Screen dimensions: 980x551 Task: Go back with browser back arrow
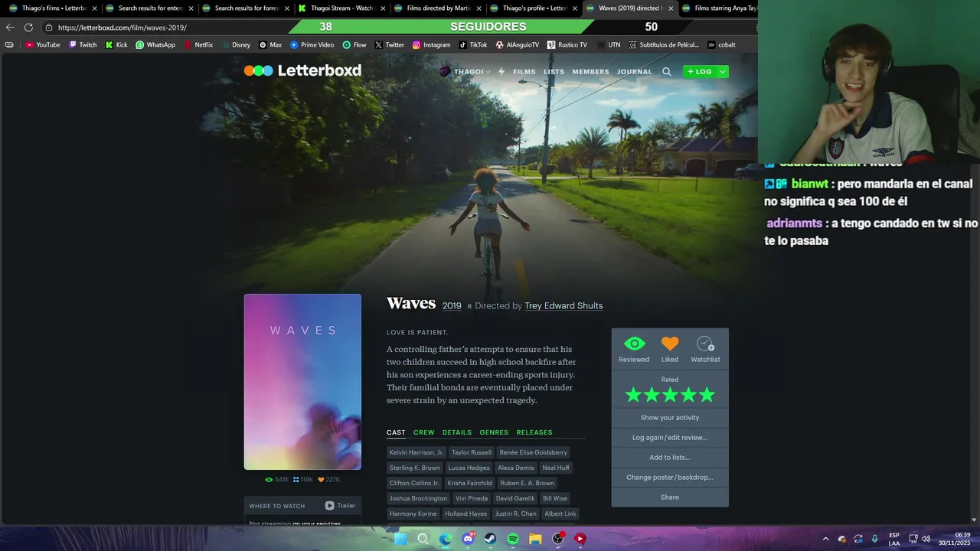[10, 28]
